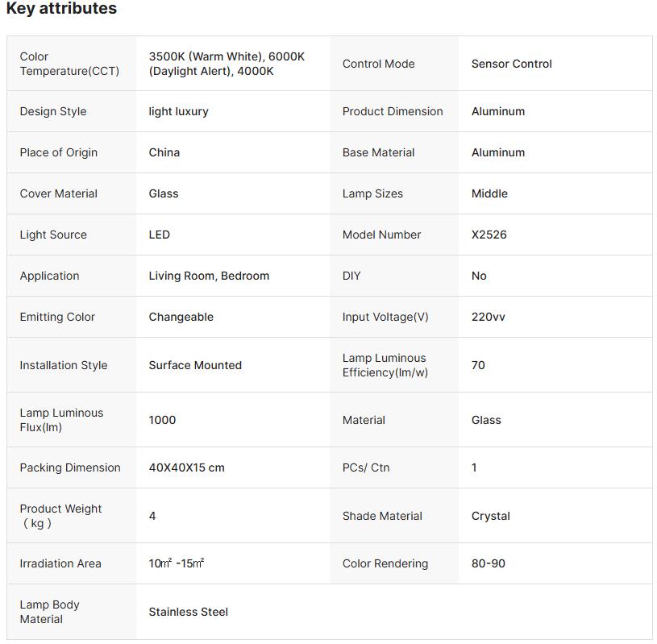Screen dimensions: 657x644
Task: Select the "Changeable" emitting color value
Action: [x=181, y=317]
